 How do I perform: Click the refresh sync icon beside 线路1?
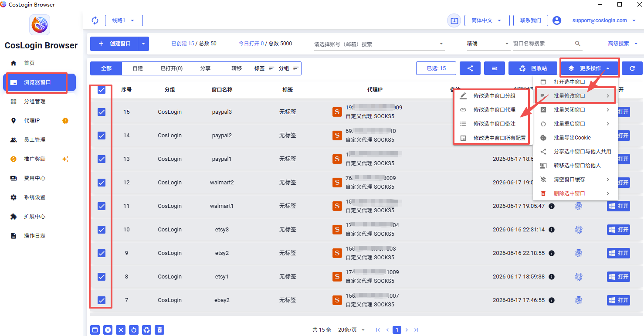[x=95, y=20]
